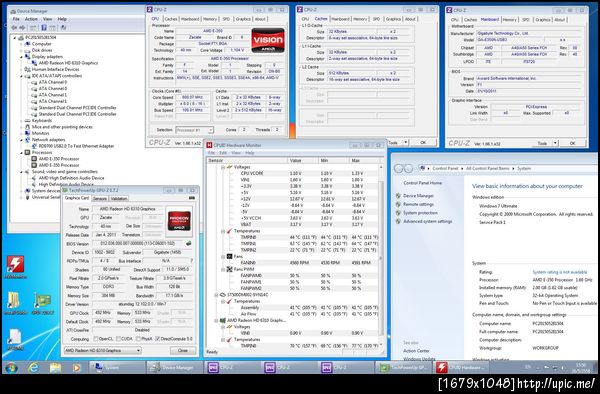This screenshot has width=600, height=394.
Task: Switch to TechPowerUp GPU-Z taskbar button
Action: click(x=403, y=368)
